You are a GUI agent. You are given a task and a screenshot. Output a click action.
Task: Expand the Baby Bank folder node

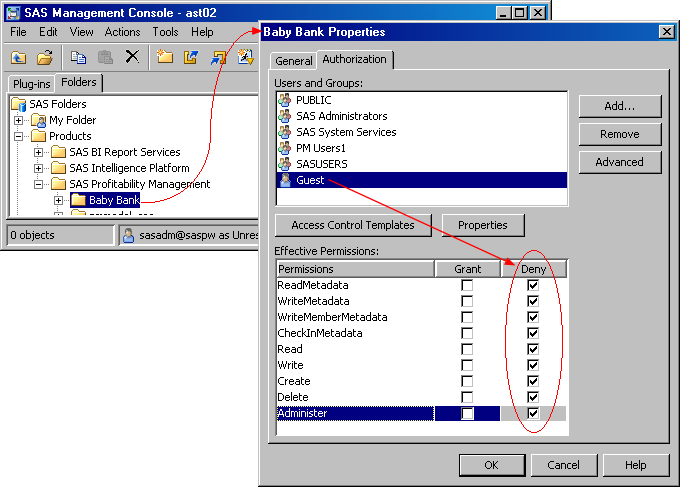pos(58,200)
